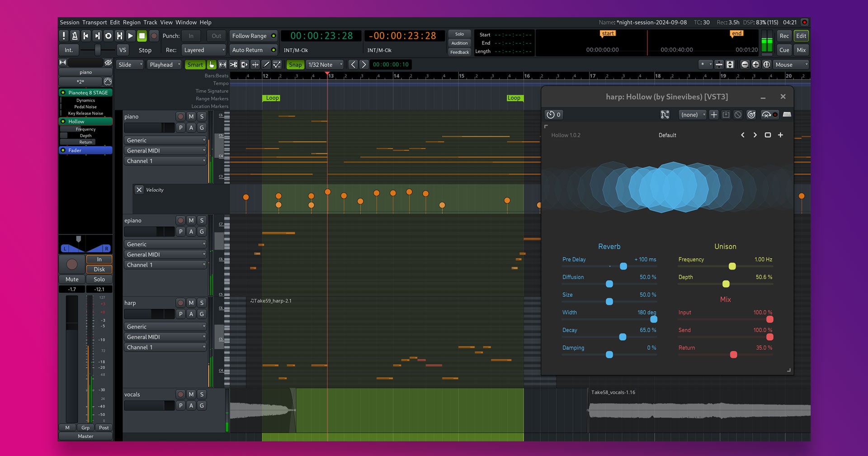The width and height of the screenshot is (868, 456).
Task: Toggle the loop playback icon
Action: [108, 36]
